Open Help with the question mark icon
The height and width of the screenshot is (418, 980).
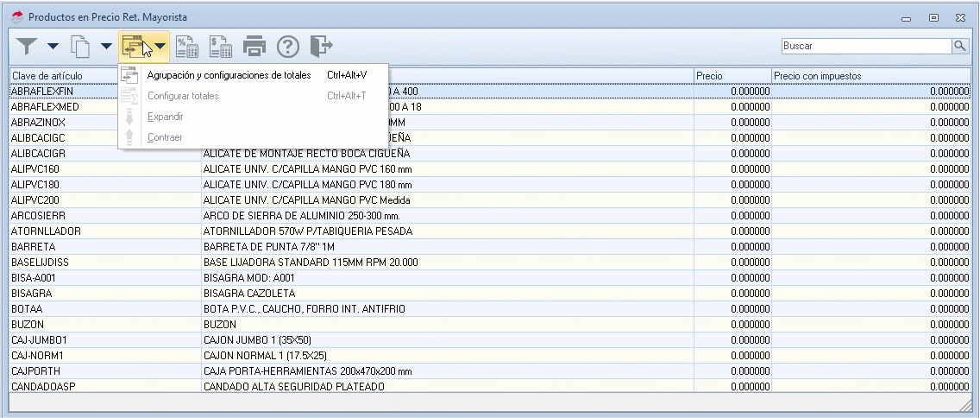tap(287, 45)
